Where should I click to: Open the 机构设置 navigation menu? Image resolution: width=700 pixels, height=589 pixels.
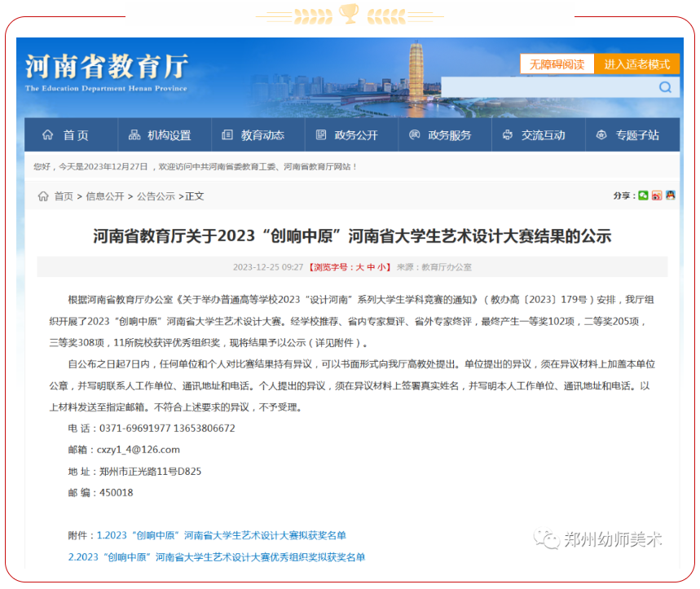160,135
